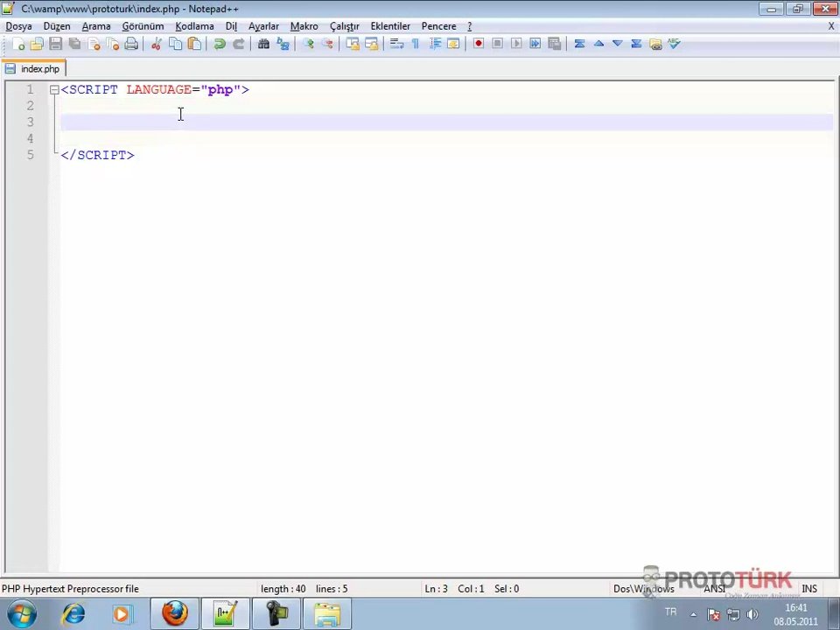This screenshot has height=630, width=840.
Task: Open file explorer taskbar icon
Action: point(327,614)
